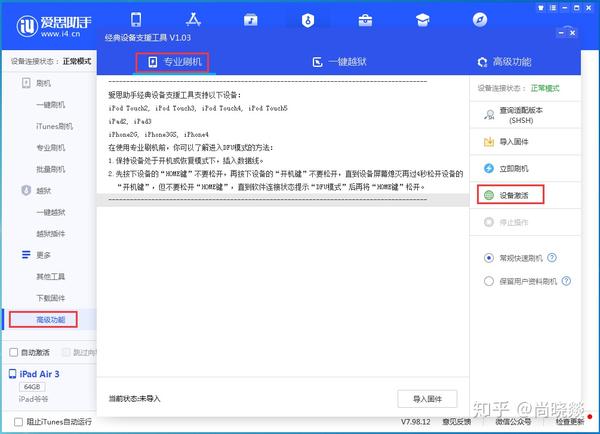Click the iPad Air 3 device icon
The image size is (600, 434).
pyautogui.click(x=13, y=374)
